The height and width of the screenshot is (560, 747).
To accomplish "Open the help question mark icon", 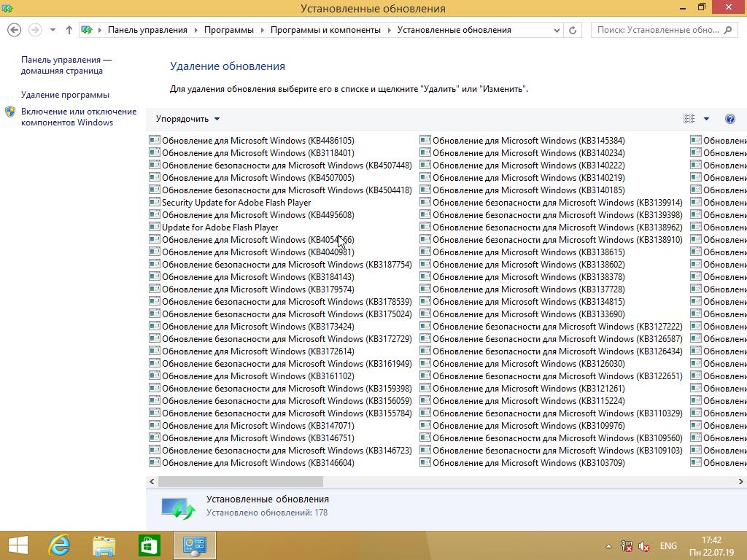I will [x=729, y=119].
